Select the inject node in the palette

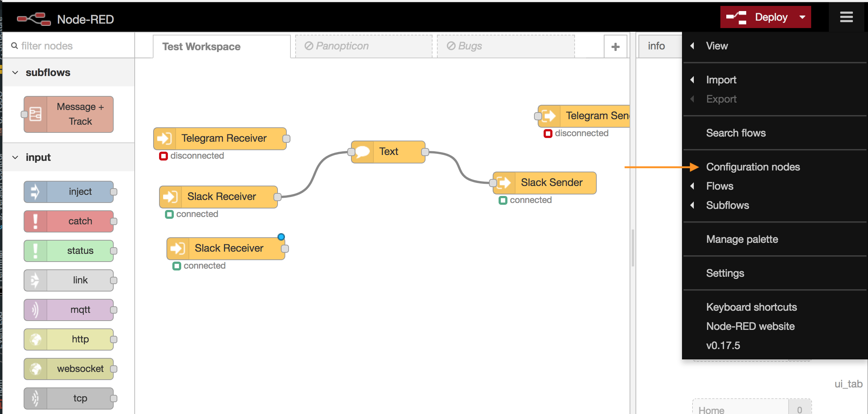point(69,192)
